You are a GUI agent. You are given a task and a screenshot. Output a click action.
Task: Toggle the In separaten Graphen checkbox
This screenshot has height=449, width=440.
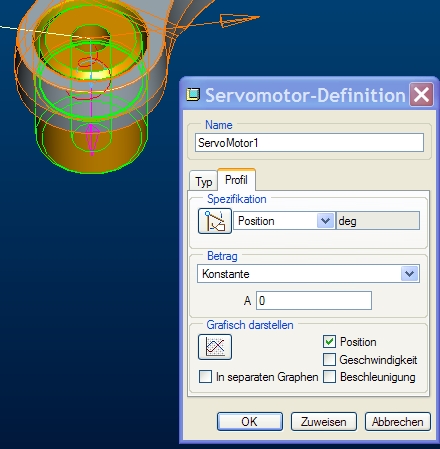click(205, 377)
